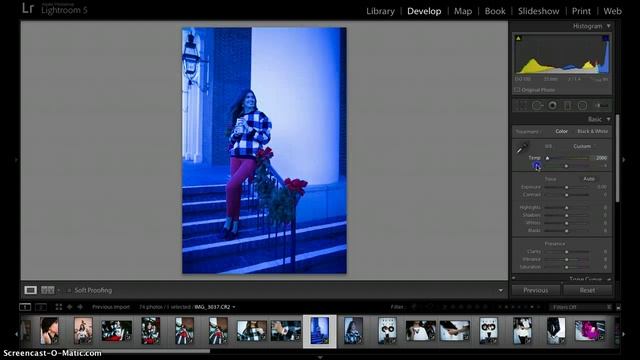Toggle highlight clipping indicator in histogram
Viewport: 640px width, 360px height.
pyautogui.click(x=606, y=38)
